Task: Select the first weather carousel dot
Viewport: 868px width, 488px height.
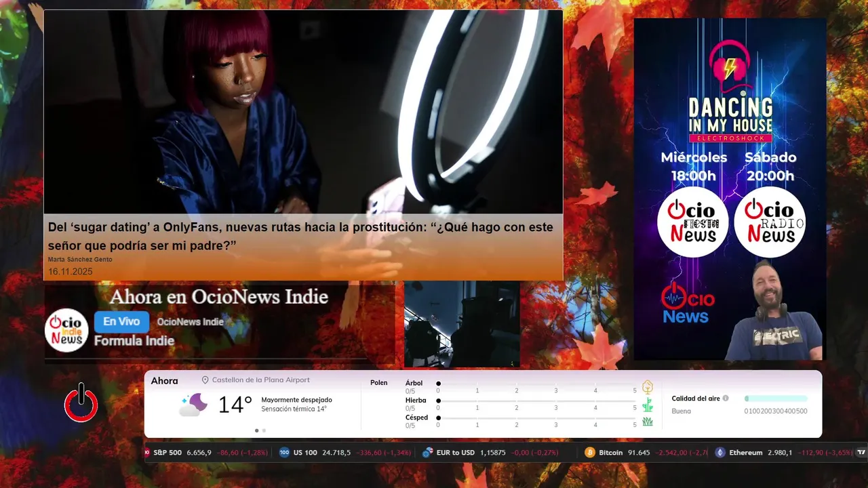Action: 256,430
